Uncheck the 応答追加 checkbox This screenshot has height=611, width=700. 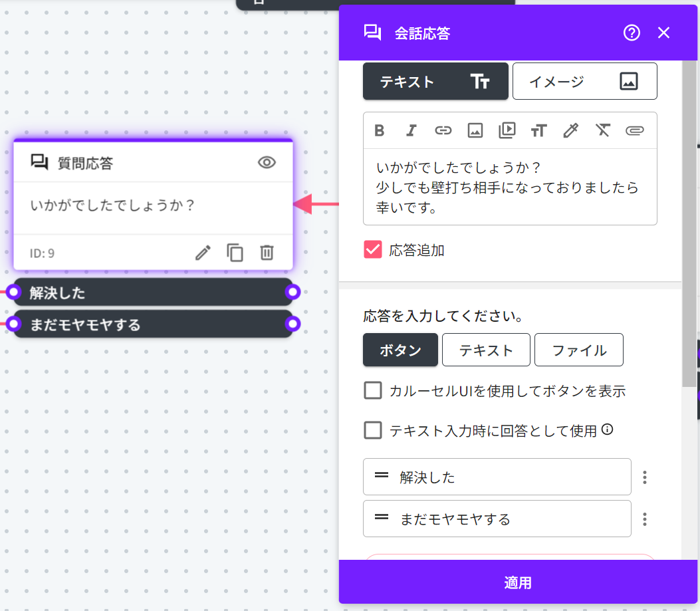point(373,250)
